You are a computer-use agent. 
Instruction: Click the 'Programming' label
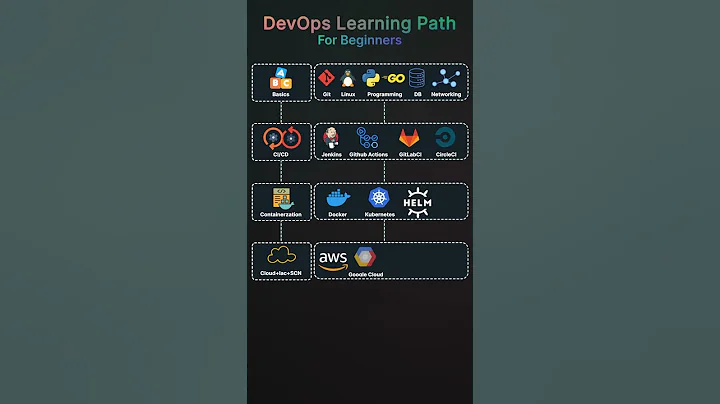tap(385, 95)
